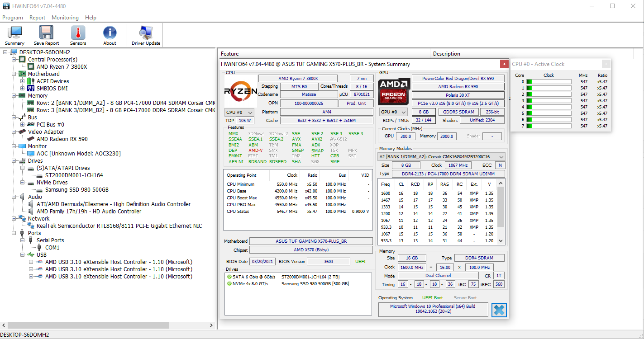Close the System Summary red X

coord(504,64)
